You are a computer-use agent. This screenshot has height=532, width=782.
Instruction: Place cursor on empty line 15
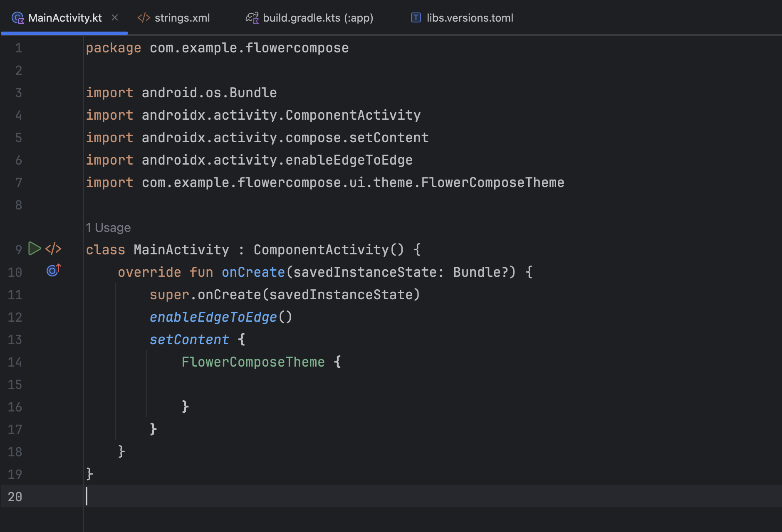433,384
